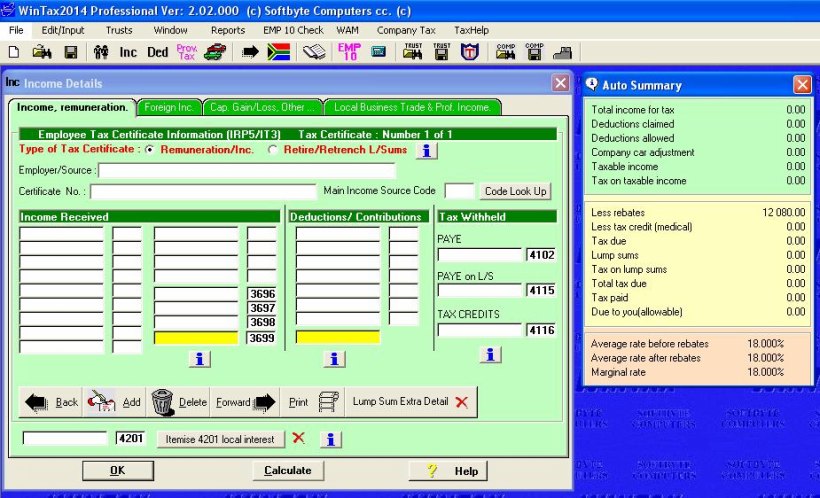Click the PAYE 4102 amount field
Screen dimensions: 820x498
(x=480, y=255)
